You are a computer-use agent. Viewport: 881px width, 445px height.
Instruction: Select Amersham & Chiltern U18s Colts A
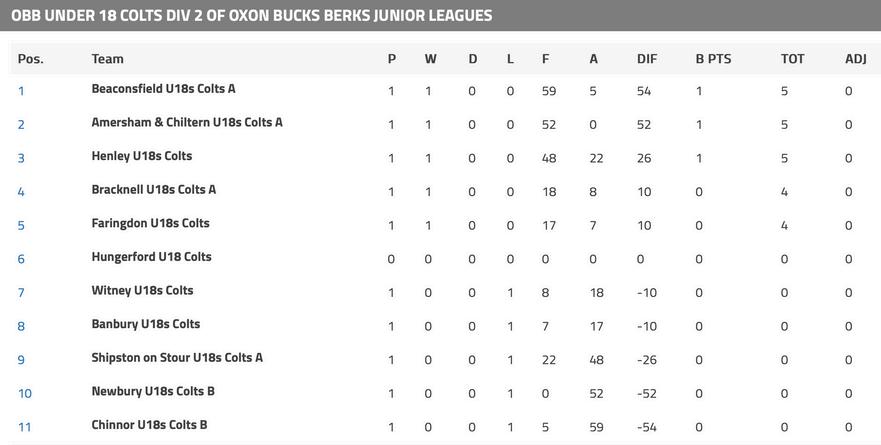point(187,122)
